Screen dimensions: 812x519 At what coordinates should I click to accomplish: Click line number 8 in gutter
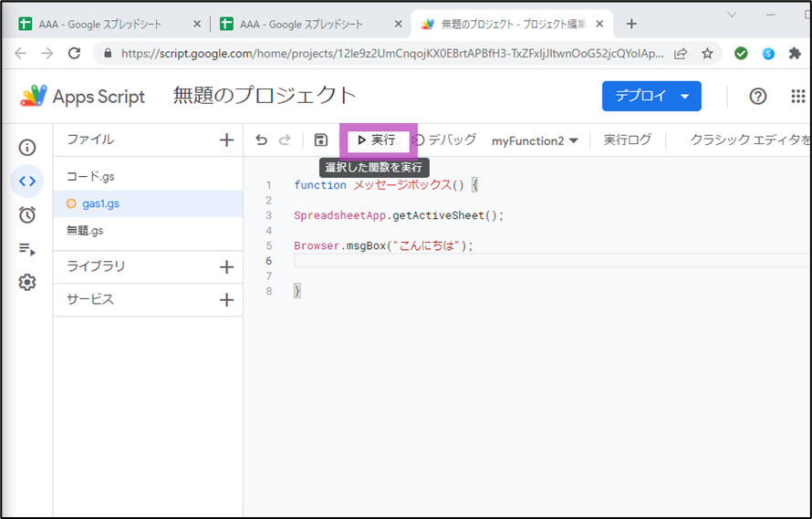269,291
